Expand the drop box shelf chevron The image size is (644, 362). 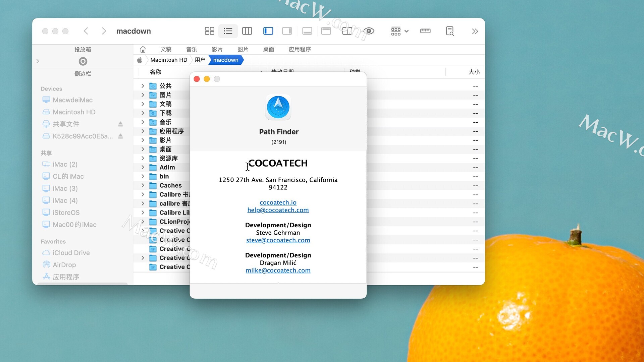tap(38, 61)
